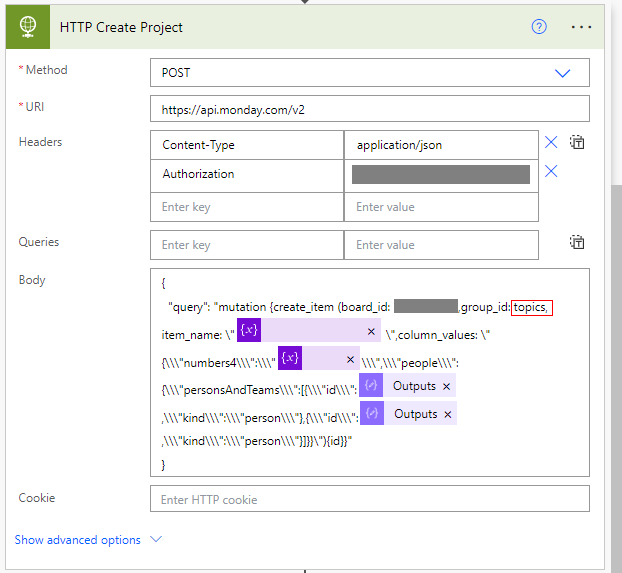Click the topics group_id text in Body
This screenshot has width=622, height=573.
(532, 308)
